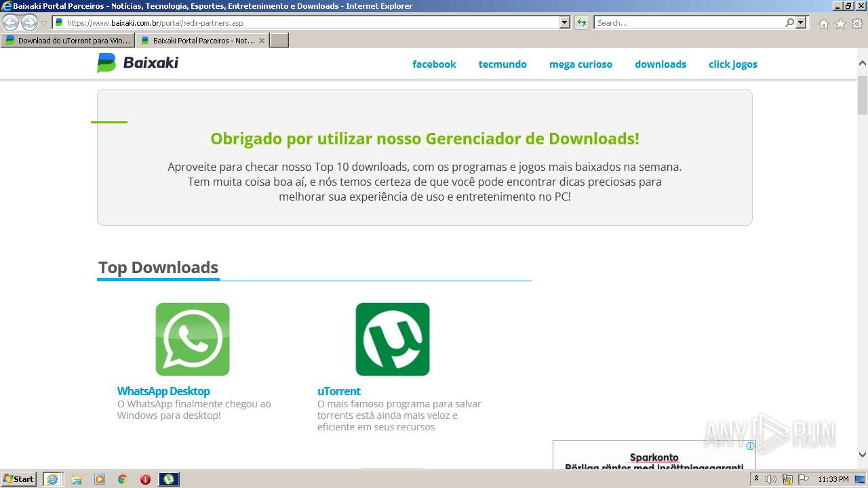
Task: Open Favorites star icon
Action: coord(840,24)
